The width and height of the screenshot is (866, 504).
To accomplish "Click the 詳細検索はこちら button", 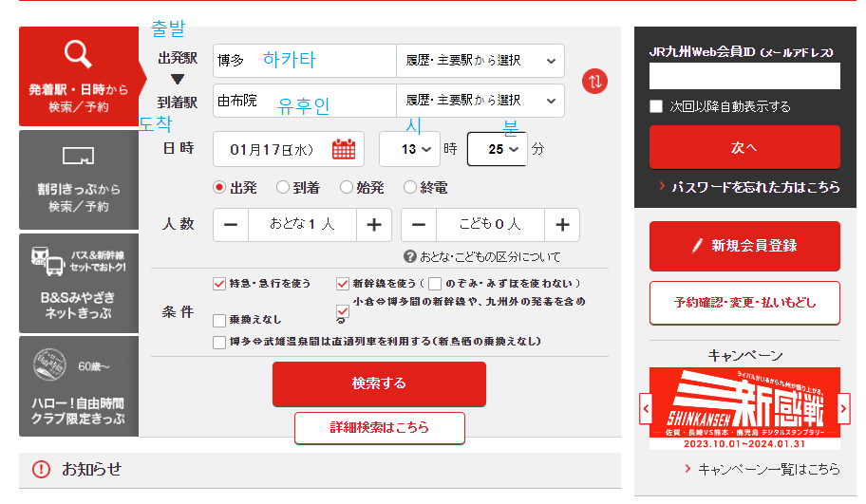I will (x=380, y=428).
